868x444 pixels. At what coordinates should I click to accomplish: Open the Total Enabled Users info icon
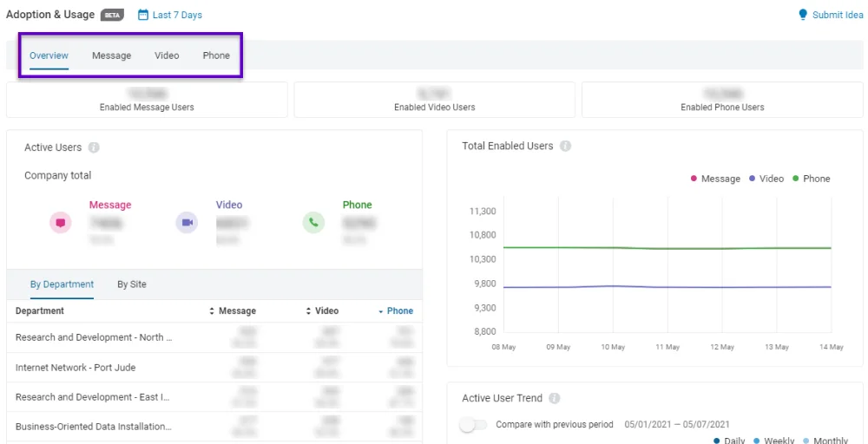[x=565, y=146]
